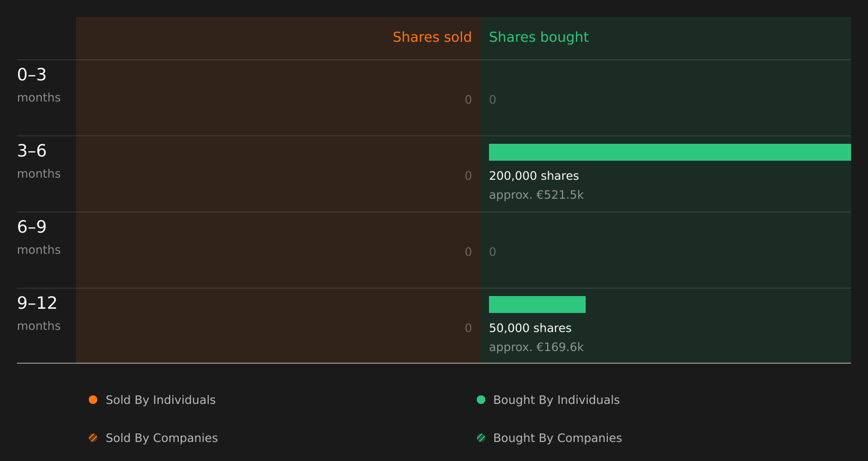
Task: Click the Shares bought column header
Action: pos(539,38)
